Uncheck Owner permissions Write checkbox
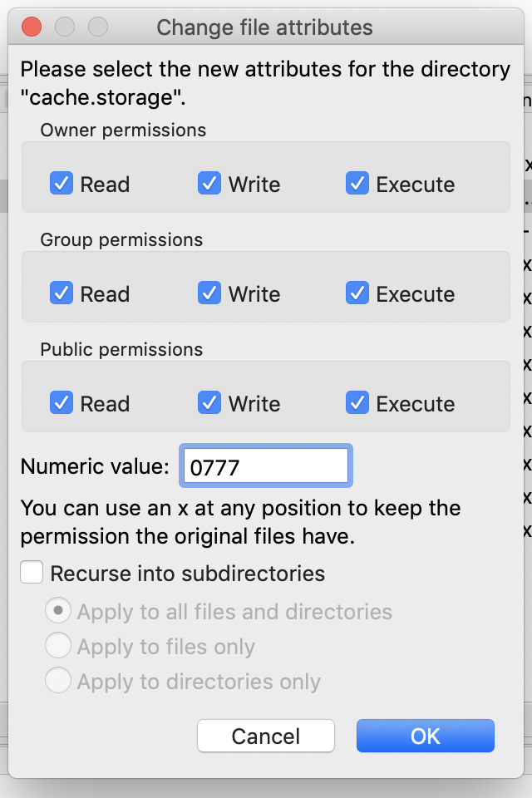 click(209, 184)
